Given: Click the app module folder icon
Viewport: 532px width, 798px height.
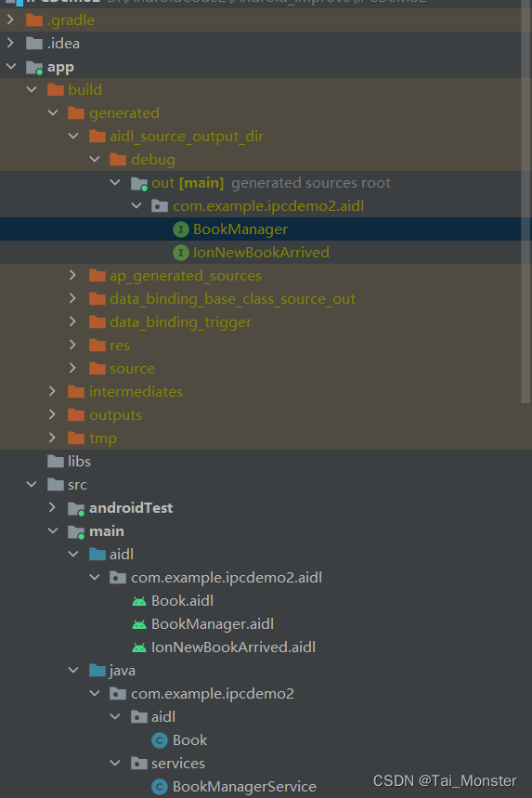Looking at the screenshot, I should [x=34, y=67].
